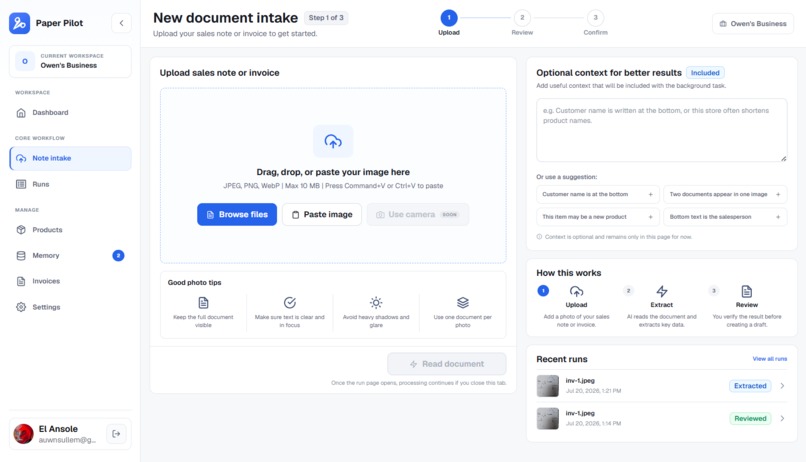Click the Memory database icon
Viewport: 806px width, 462px height.
click(21, 255)
